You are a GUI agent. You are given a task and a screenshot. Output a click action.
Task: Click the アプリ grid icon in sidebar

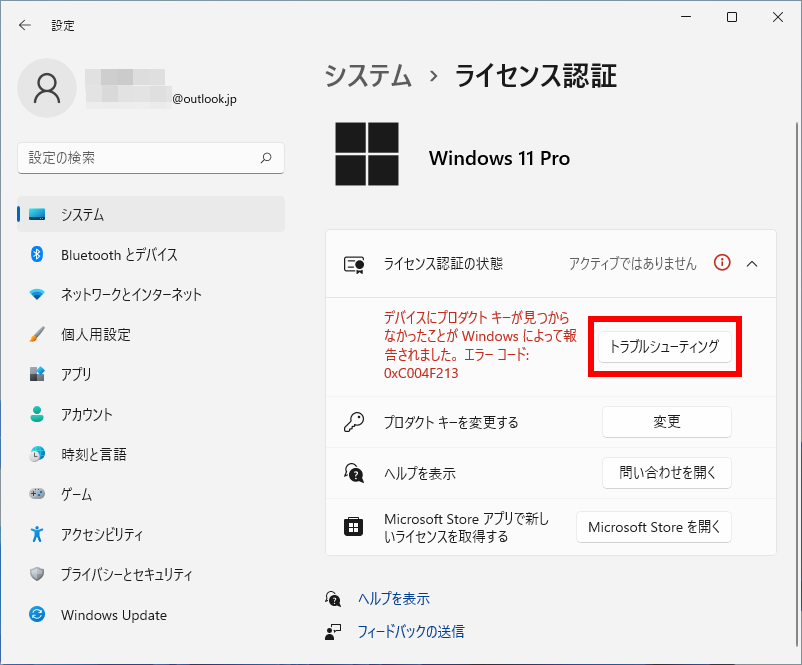pos(37,374)
